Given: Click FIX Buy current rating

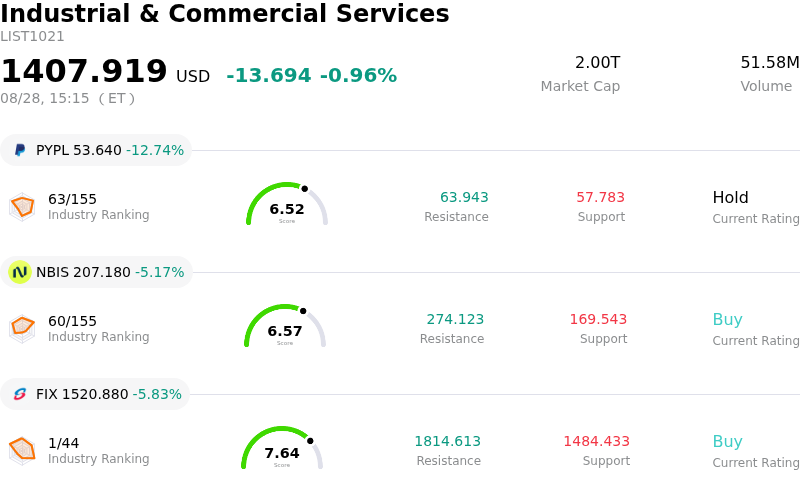Looking at the screenshot, I should 728,441.
